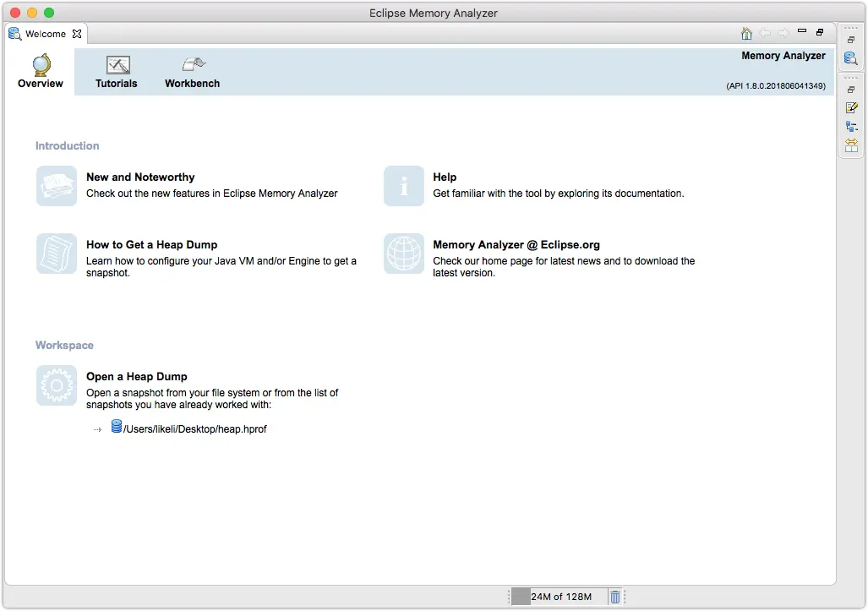
Task: Open the Help info icon
Action: coord(403,186)
